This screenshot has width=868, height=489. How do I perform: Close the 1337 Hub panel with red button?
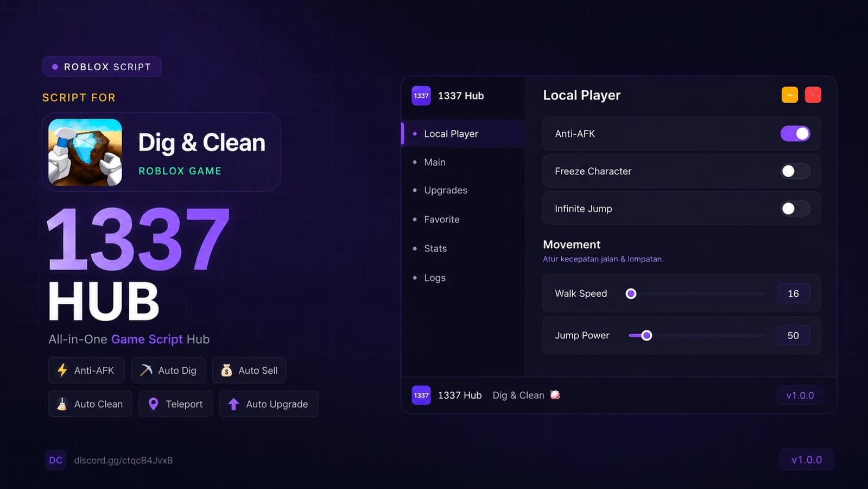coord(813,95)
